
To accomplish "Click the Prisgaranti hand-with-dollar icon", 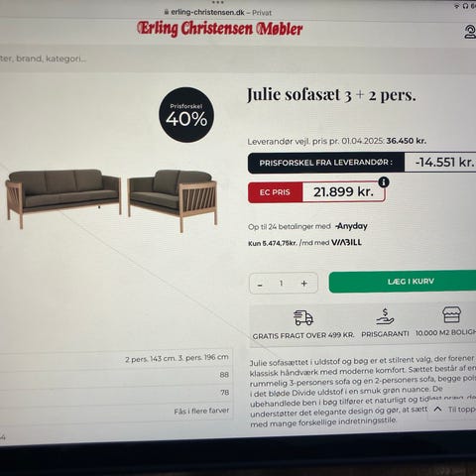I will (385, 316).
